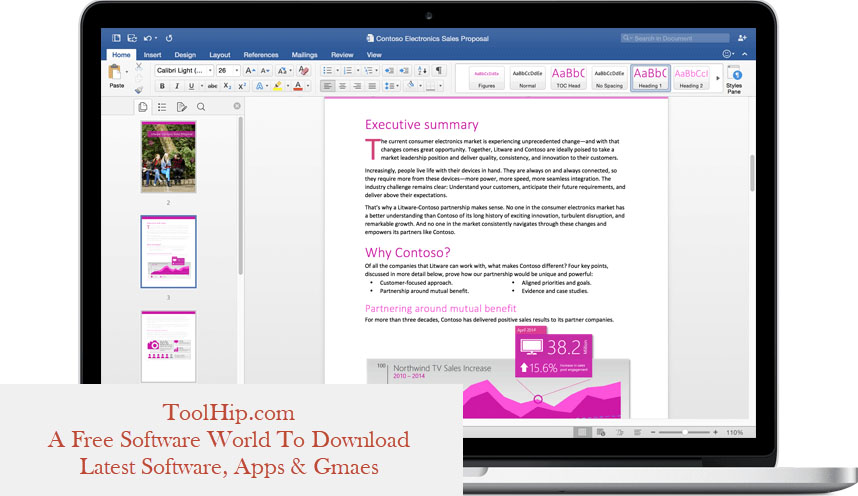Toggle Align Right paragraph alignment

(357, 86)
